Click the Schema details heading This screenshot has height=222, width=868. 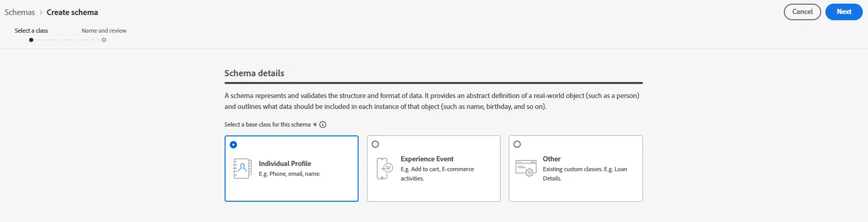click(254, 73)
